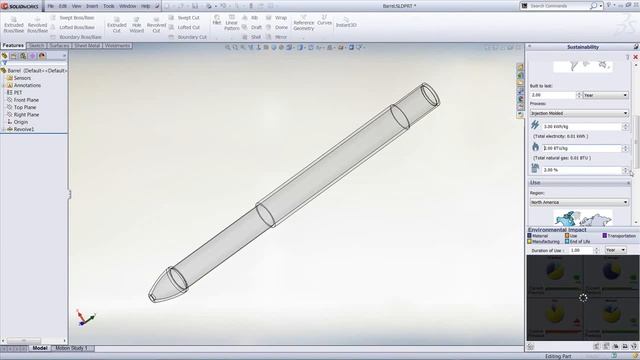Close the Sustainability panel with red X
640x360 pixels.
(x=635, y=58)
